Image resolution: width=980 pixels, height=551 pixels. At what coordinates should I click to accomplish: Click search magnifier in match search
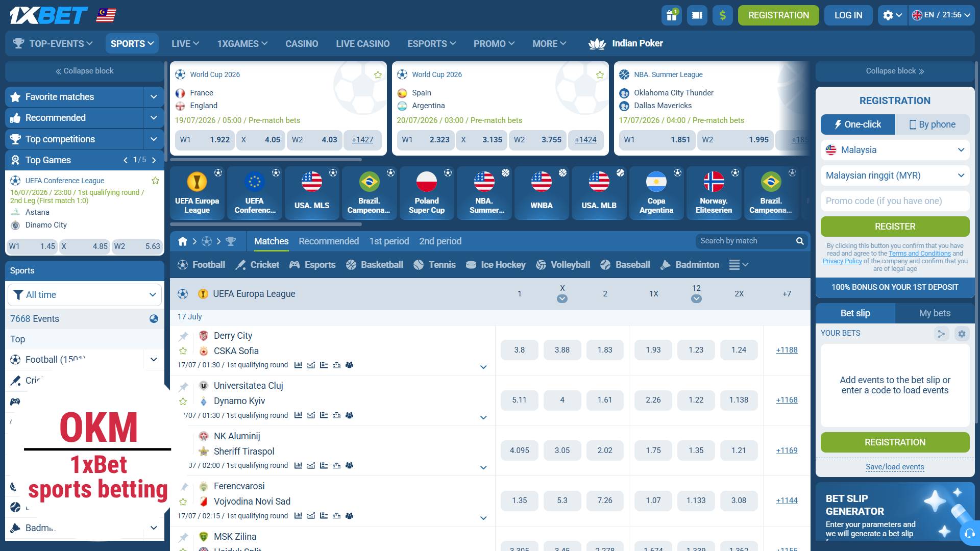(800, 241)
